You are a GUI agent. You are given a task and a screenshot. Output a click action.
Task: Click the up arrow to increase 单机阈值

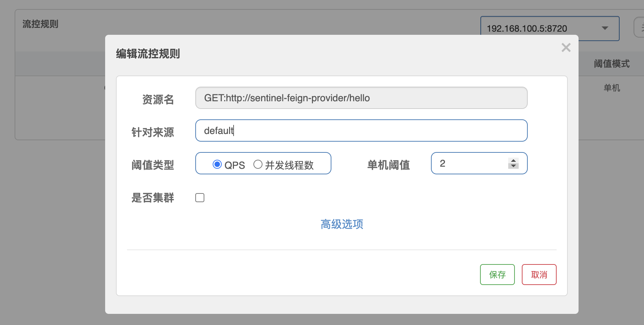click(513, 160)
